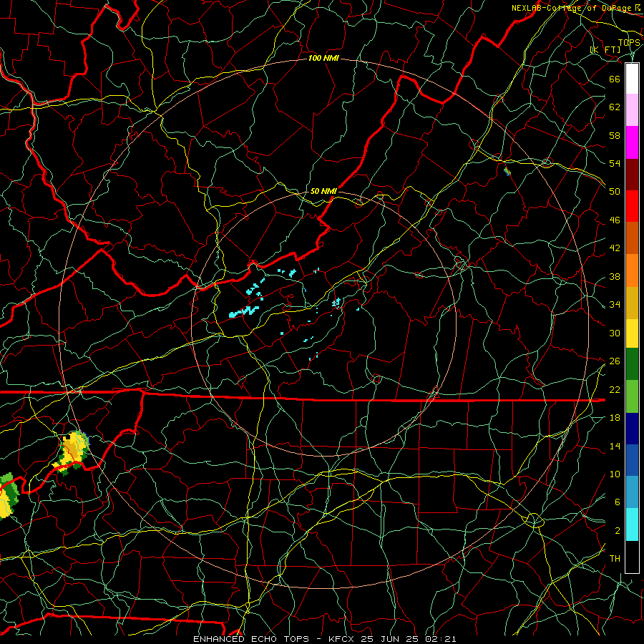Click the "ENHANCED ECHO TOPS" product title
The width and height of the screenshot is (644, 644).
[x=251, y=639]
